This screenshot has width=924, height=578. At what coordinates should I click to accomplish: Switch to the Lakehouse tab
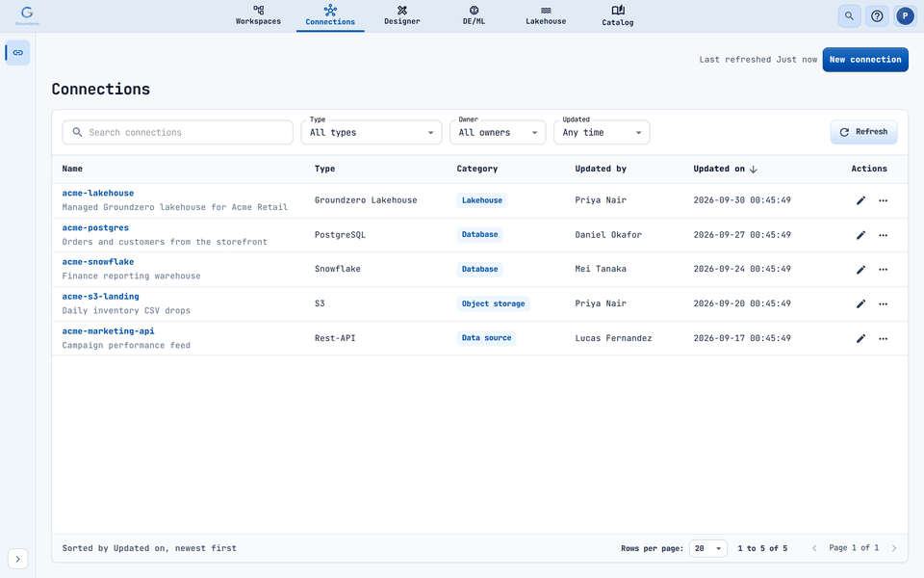(x=546, y=16)
